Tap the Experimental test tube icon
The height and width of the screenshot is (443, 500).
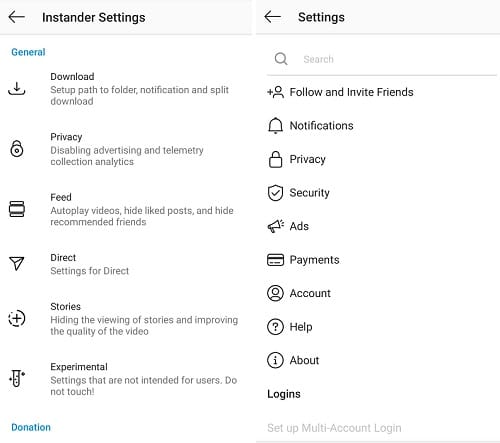pos(17,378)
